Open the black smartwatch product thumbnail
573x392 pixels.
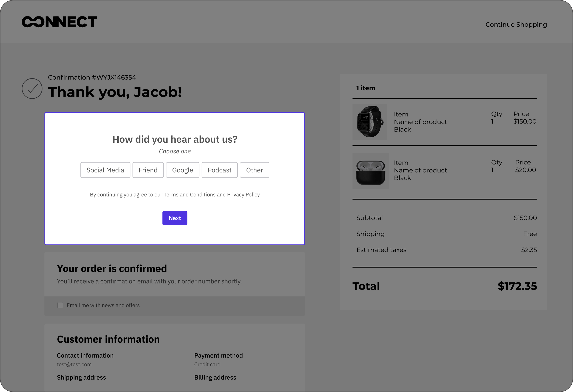370,122
